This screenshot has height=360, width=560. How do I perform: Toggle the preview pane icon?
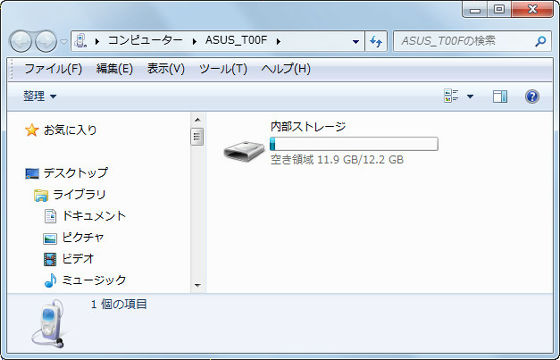(500, 96)
